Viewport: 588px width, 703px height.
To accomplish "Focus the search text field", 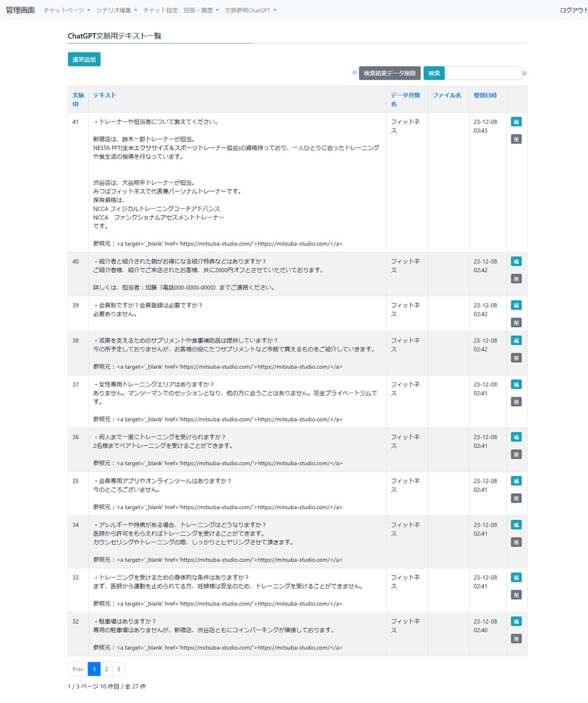I will point(484,73).
